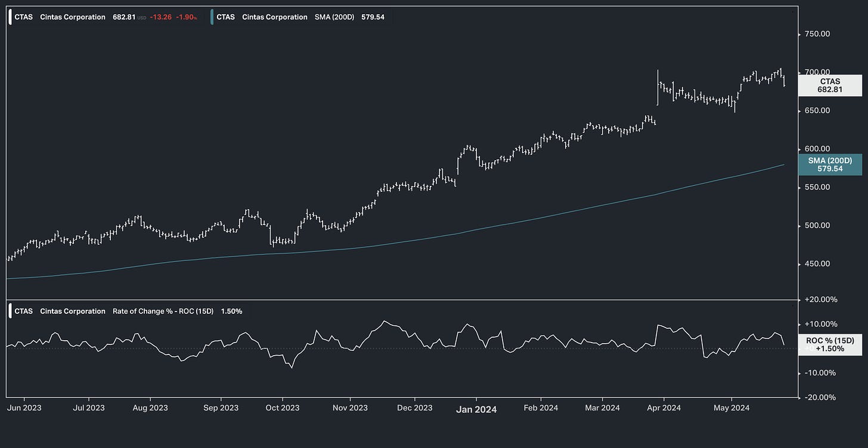
Task: Click the -20.00% ROC axis label
Action: point(820,397)
